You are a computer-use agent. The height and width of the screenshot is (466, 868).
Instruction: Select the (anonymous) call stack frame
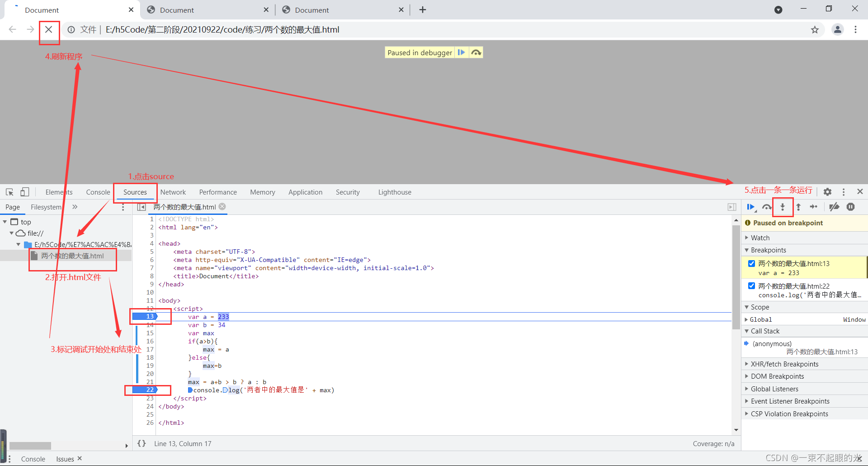805,347
